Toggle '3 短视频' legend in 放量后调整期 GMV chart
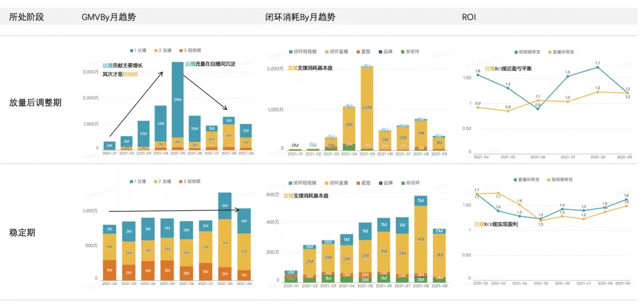 pos(190,51)
